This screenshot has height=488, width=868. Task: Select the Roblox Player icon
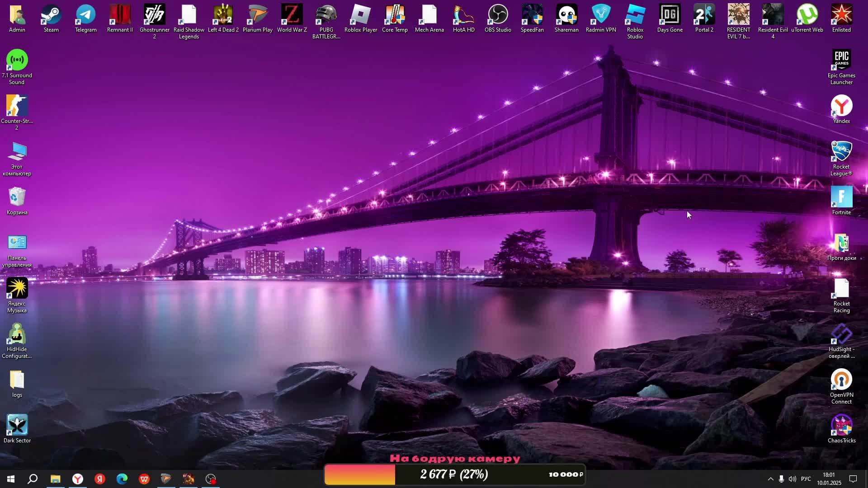(x=361, y=18)
